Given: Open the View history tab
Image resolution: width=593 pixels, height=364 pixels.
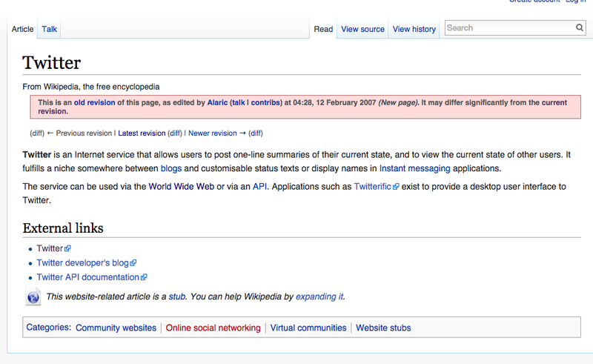Looking at the screenshot, I should pyautogui.click(x=414, y=29).
